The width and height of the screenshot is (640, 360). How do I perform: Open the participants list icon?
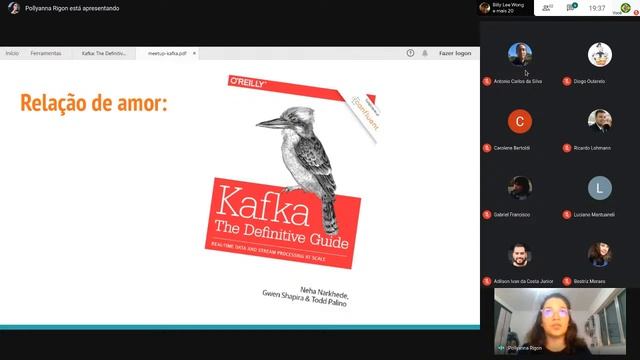click(x=547, y=8)
